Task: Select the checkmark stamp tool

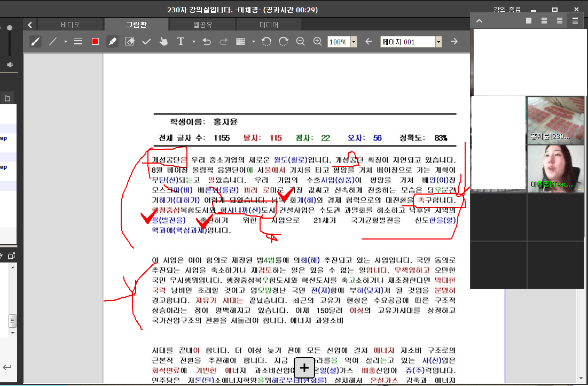Action: (146, 42)
